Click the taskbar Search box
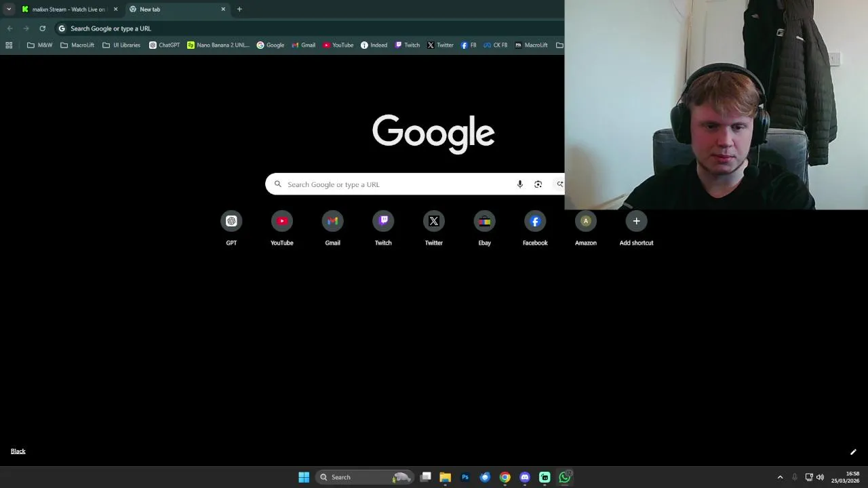Viewport: 868px width, 488px height. coord(364,477)
